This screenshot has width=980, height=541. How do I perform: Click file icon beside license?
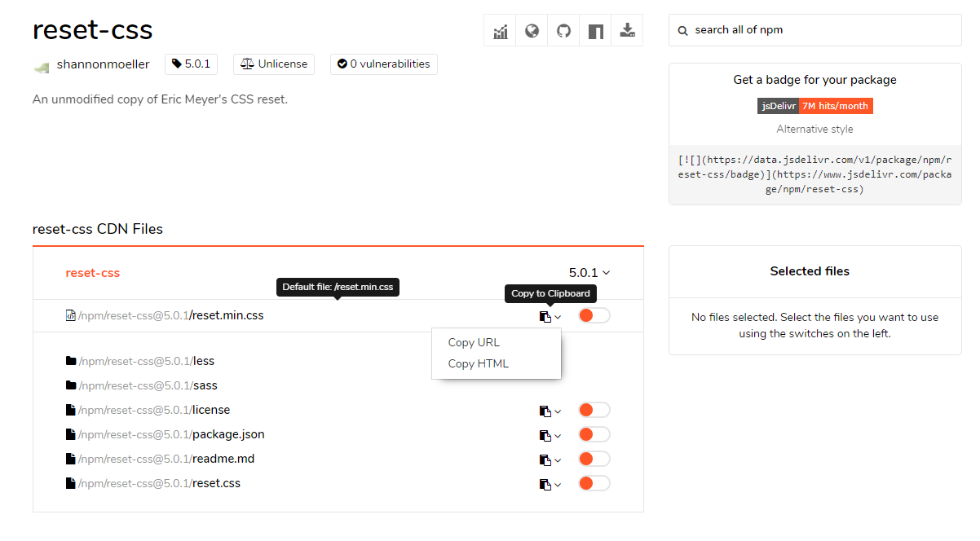point(71,410)
